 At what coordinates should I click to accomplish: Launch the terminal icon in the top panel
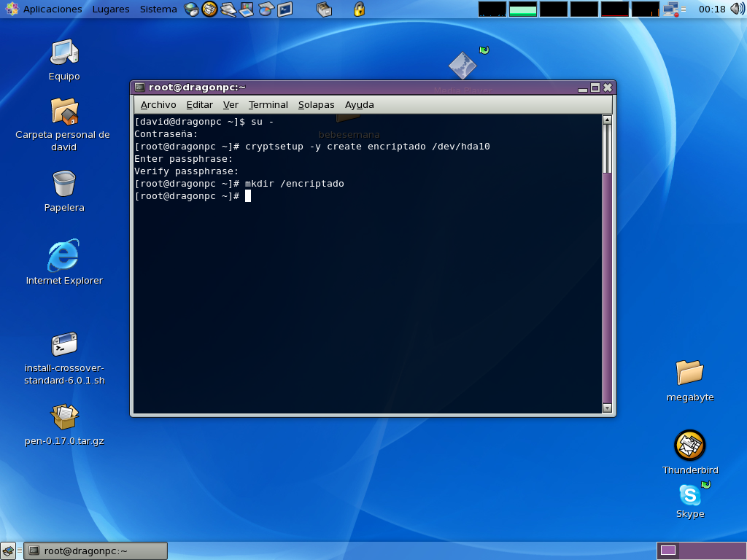(285, 9)
